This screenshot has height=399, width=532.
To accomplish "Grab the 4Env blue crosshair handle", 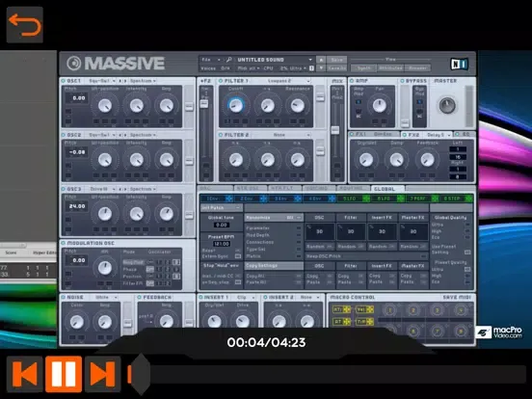I will tap(332, 199).
